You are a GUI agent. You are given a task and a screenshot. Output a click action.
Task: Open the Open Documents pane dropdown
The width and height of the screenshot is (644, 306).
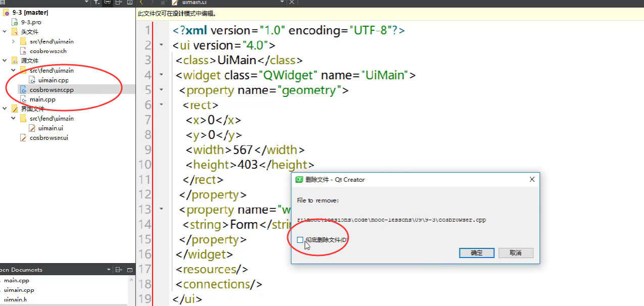coord(109,270)
